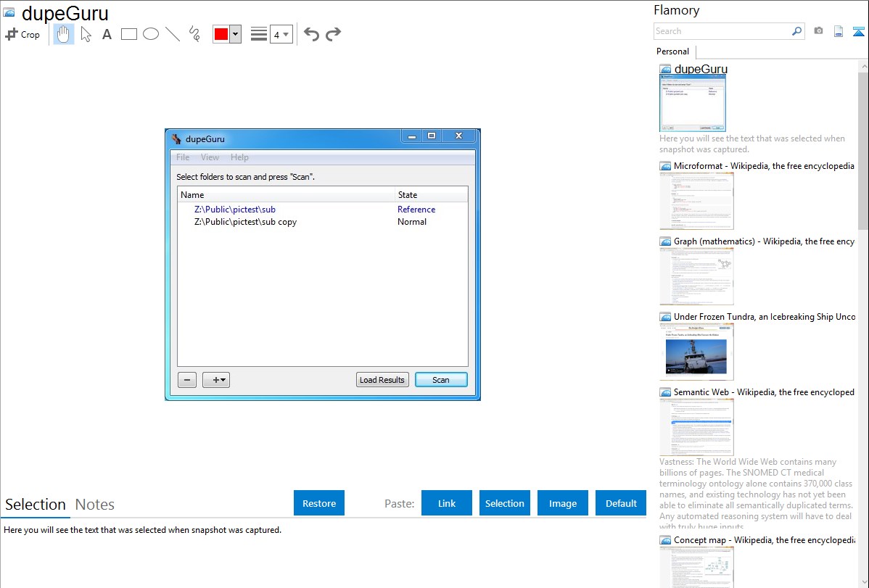Open the Graph (mathematics) snapshot thumbnail
This screenshot has width=869, height=588.
(x=696, y=276)
